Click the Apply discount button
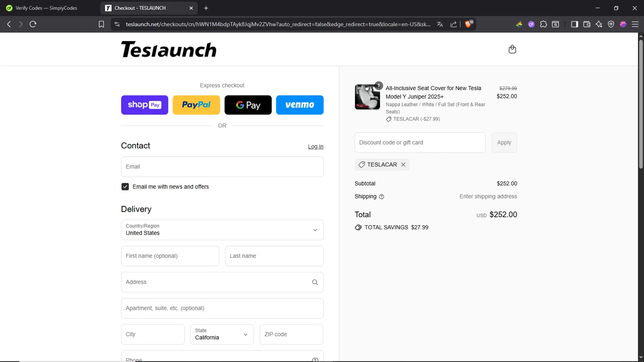 point(504,143)
